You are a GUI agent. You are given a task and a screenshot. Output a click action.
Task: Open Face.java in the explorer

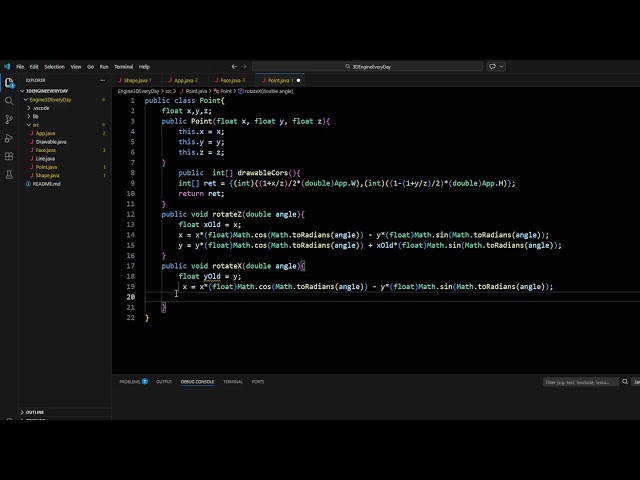pyautogui.click(x=45, y=150)
